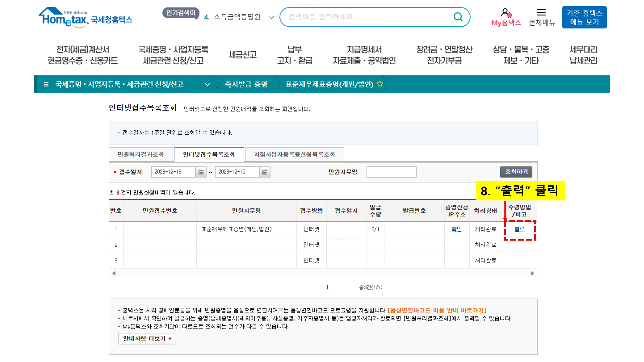
Task: Open My홈택스 user icon
Action: [506, 13]
